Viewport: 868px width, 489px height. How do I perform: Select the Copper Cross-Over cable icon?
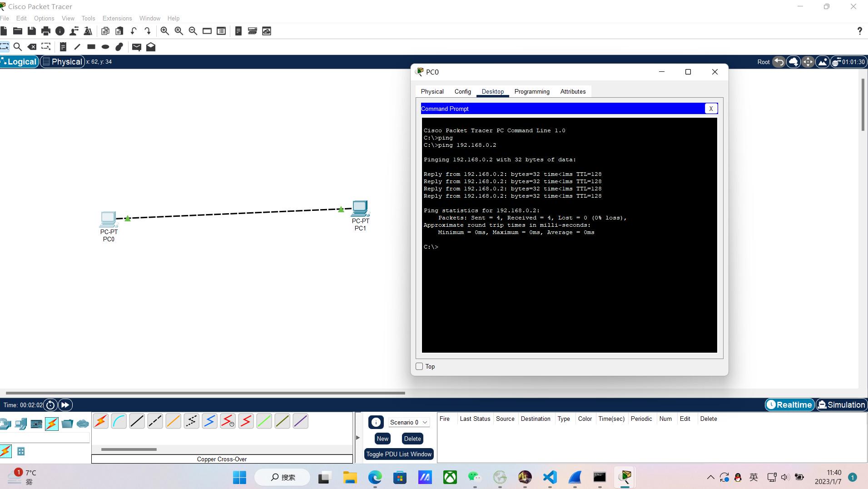155,421
